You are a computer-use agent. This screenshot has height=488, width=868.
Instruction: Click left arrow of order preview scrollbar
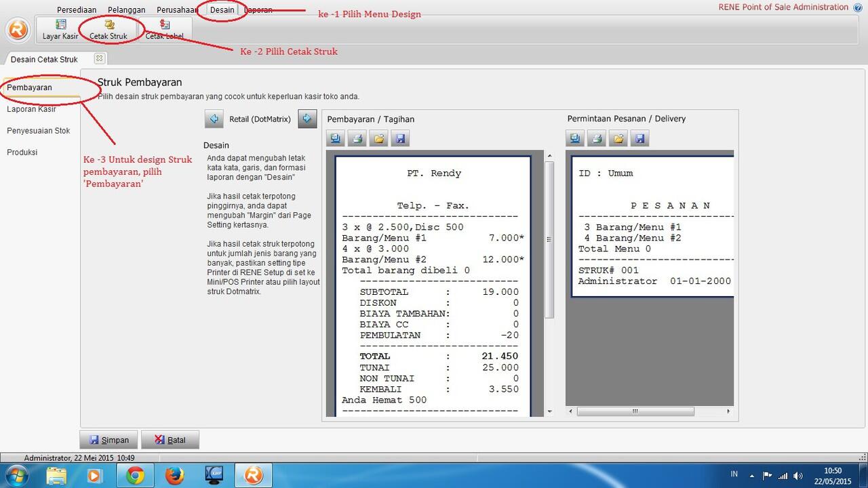point(571,411)
